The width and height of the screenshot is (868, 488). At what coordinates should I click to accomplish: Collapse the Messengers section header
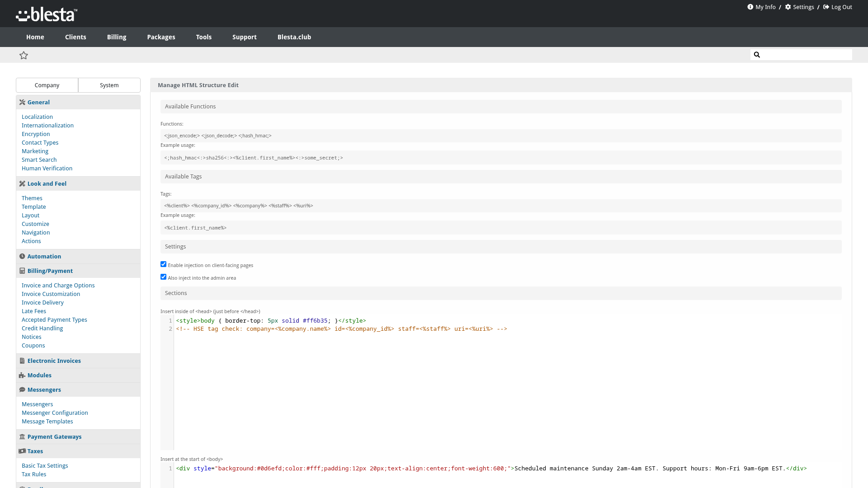[78, 389]
